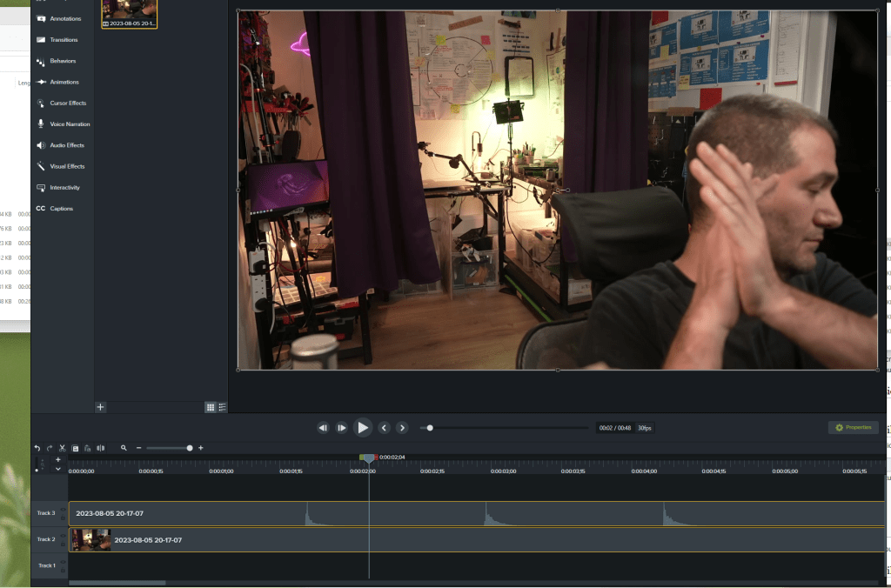
Task: Open the Behaviors panel
Action: click(57, 61)
